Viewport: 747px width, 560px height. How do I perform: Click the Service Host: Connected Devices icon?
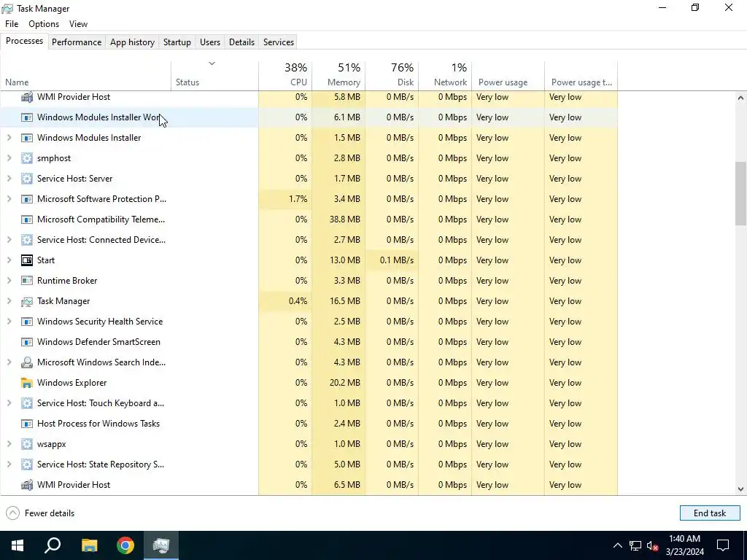27,240
